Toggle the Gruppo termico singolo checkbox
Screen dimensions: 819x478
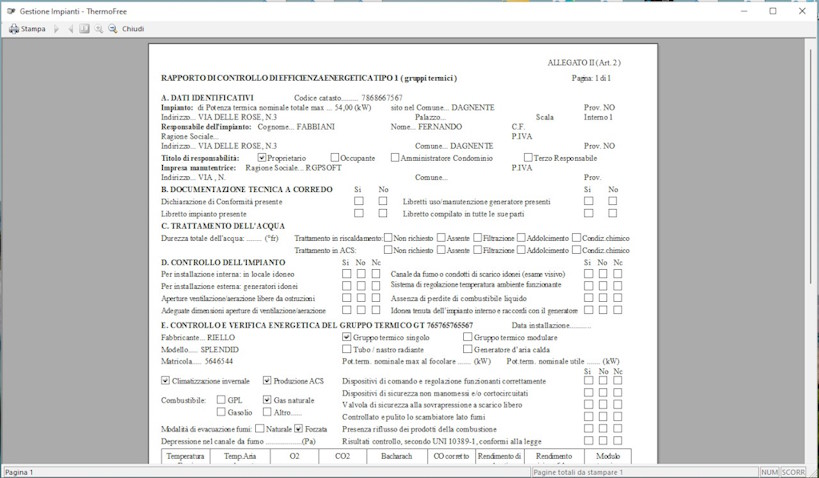click(346, 337)
